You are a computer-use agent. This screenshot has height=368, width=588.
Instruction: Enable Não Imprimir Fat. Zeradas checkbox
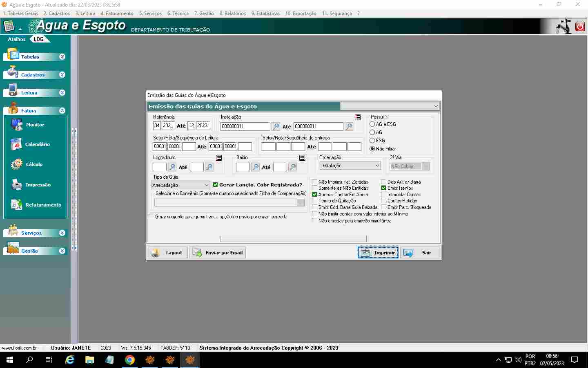point(314,182)
